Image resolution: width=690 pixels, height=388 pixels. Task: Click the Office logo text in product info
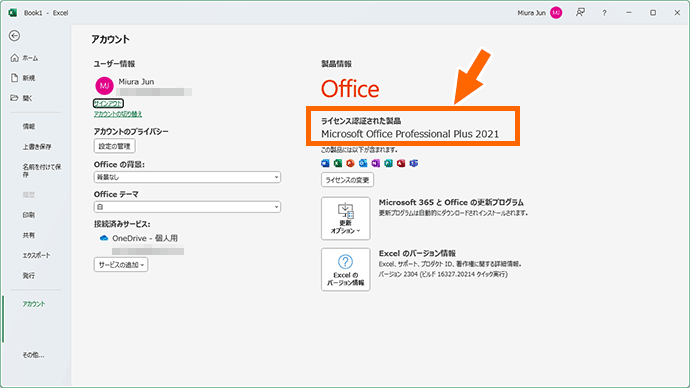[350, 89]
